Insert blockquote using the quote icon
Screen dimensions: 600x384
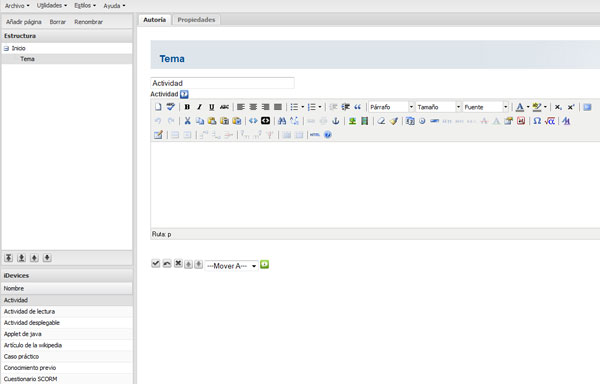pos(358,107)
